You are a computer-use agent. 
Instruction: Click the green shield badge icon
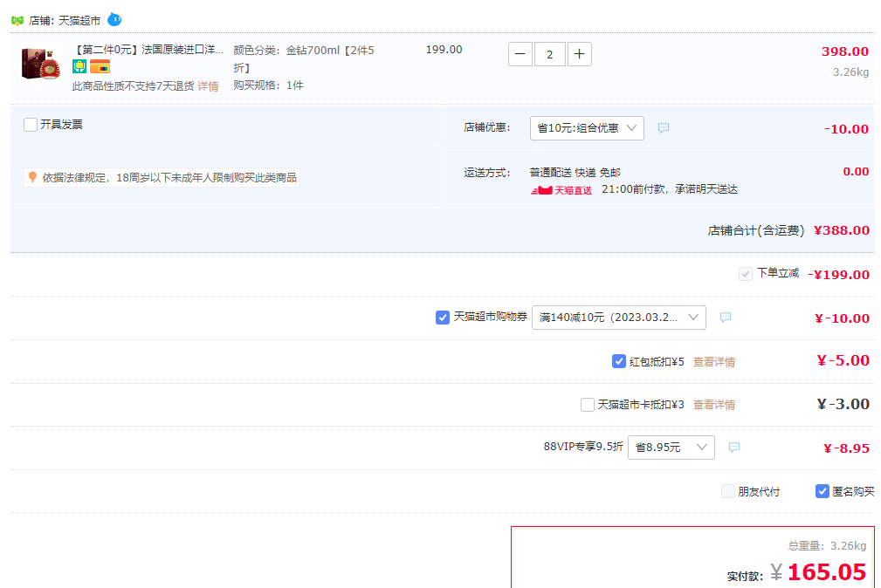point(79,67)
